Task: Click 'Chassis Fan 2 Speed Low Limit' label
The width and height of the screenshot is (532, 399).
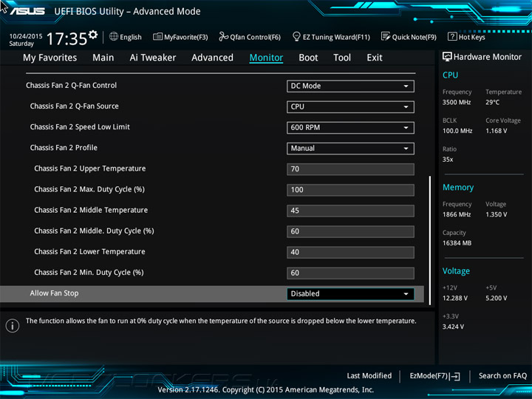Action: click(x=80, y=127)
